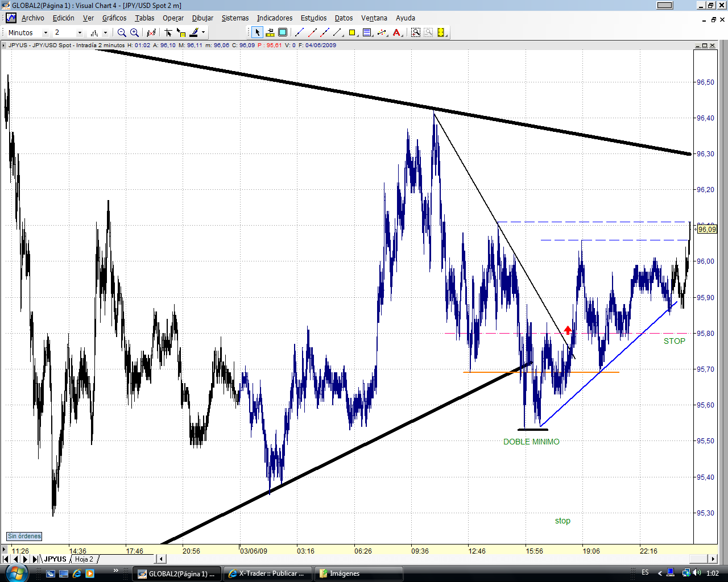The width and height of the screenshot is (728, 582).
Task: Go to first sheet navigation arrow
Action: pyautogui.click(x=6, y=559)
